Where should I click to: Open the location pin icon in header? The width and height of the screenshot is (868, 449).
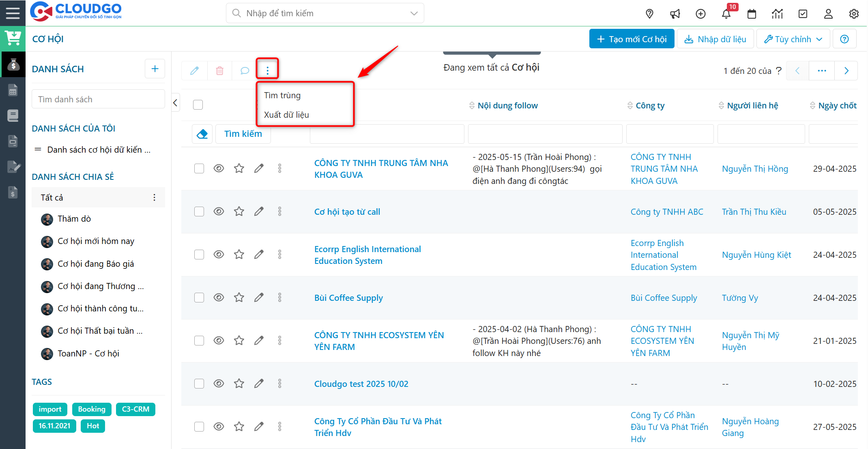click(x=649, y=14)
